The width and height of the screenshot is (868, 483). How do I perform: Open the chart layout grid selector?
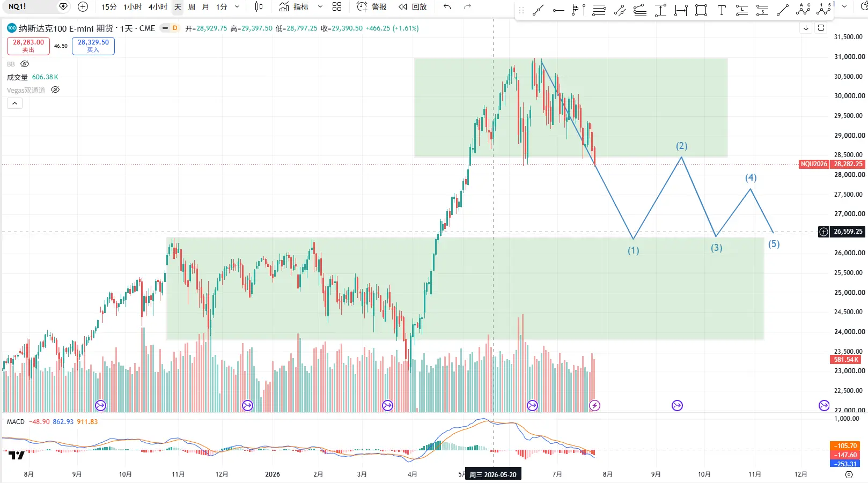point(337,7)
